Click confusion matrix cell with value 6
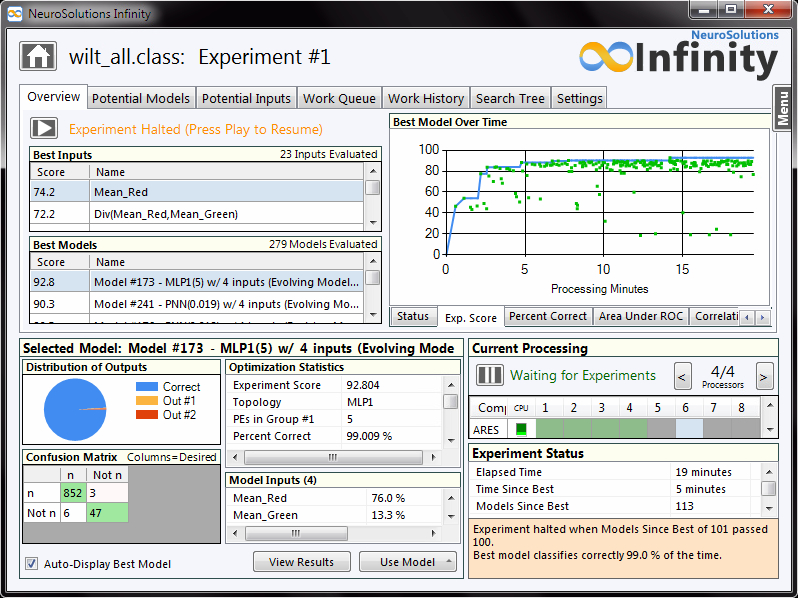This screenshot has height=598, width=798. pyautogui.click(x=73, y=512)
